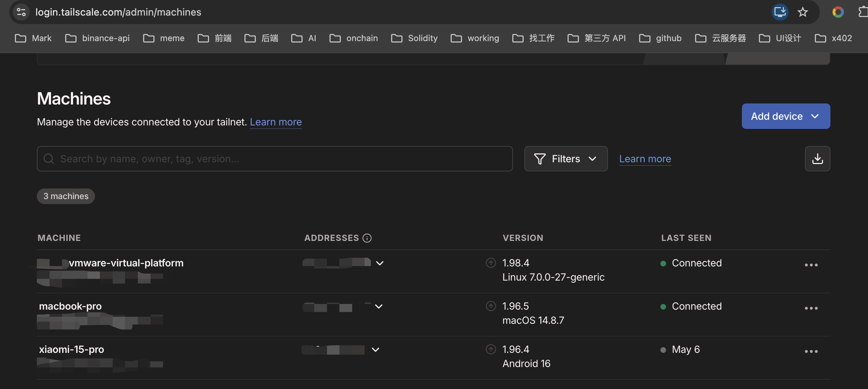The width and height of the screenshot is (868, 389).
Task: Click the export machines download icon
Action: coord(817,159)
